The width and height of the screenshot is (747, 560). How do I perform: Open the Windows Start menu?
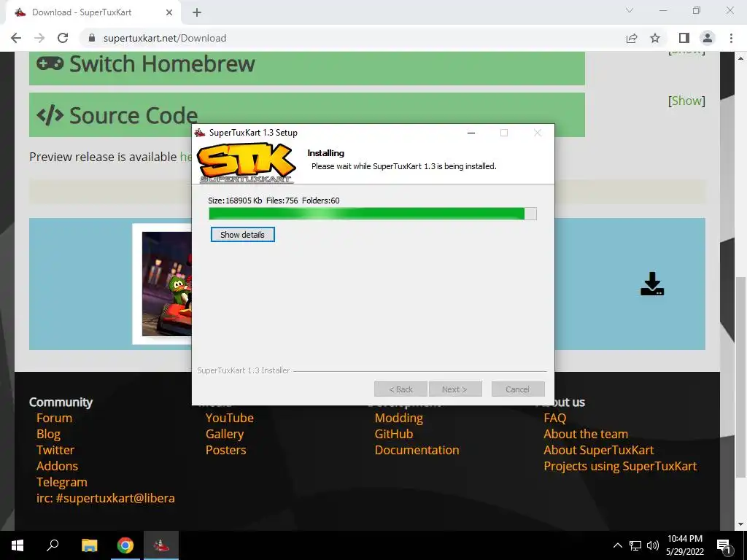18,545
